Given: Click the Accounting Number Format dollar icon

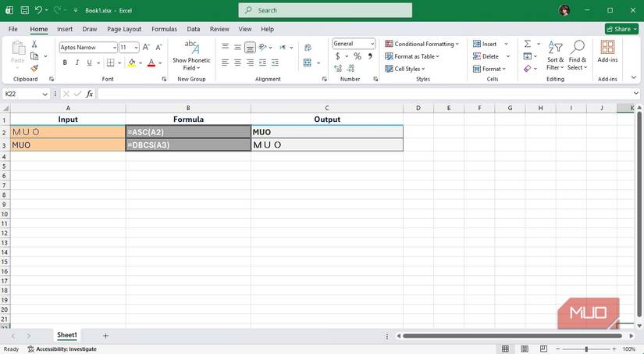Looking at the screenshot, I should click(x=337, y=56).
